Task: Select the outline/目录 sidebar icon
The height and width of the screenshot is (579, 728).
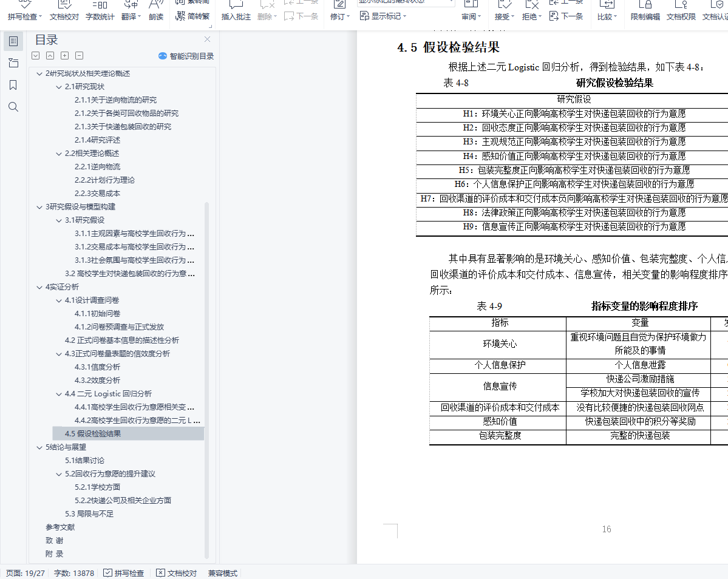Action: [x=13, y=41]
